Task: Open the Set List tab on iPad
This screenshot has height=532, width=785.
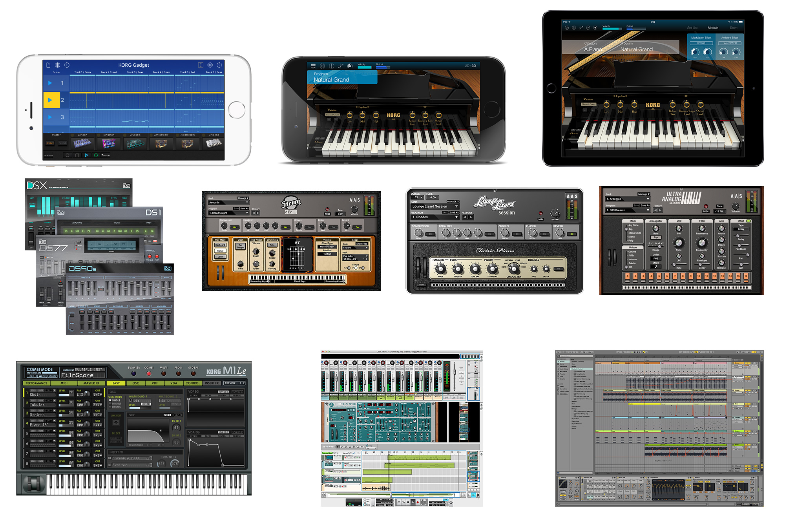Action: coord(692,28)
